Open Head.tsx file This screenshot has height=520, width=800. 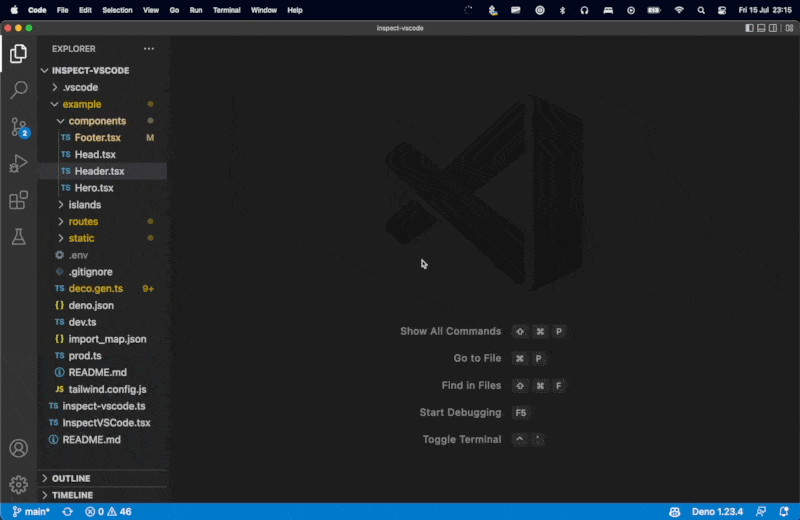(x=103, y=155)
